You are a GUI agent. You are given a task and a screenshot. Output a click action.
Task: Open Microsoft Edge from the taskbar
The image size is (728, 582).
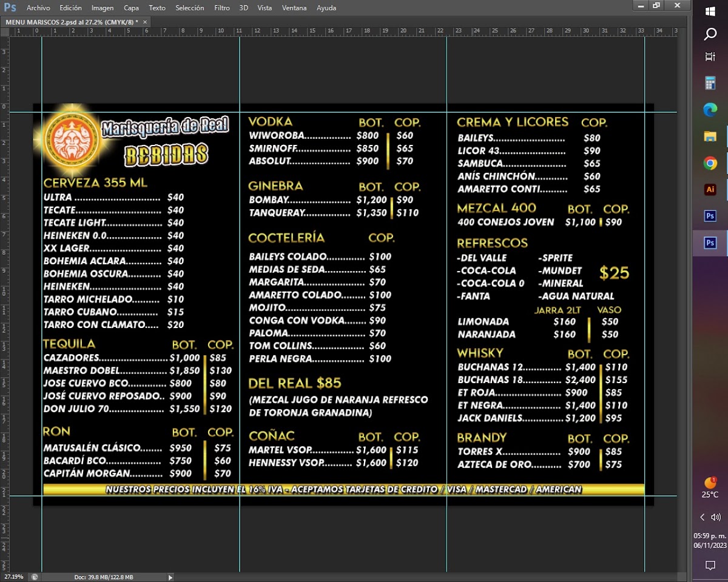[x=710, y=110]
